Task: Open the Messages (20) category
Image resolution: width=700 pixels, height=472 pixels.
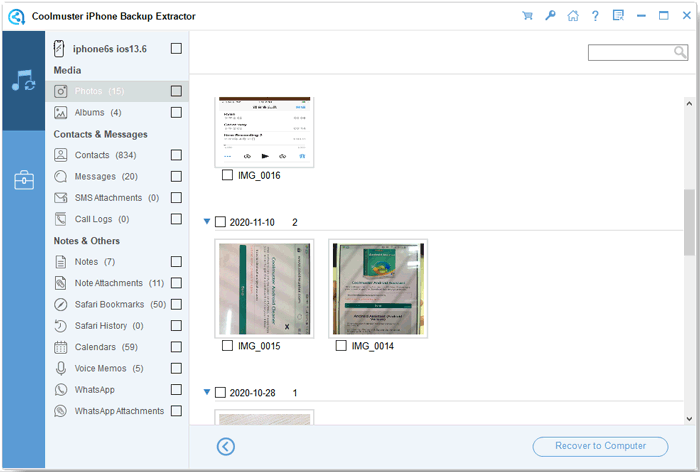Action: coord(106,176)
